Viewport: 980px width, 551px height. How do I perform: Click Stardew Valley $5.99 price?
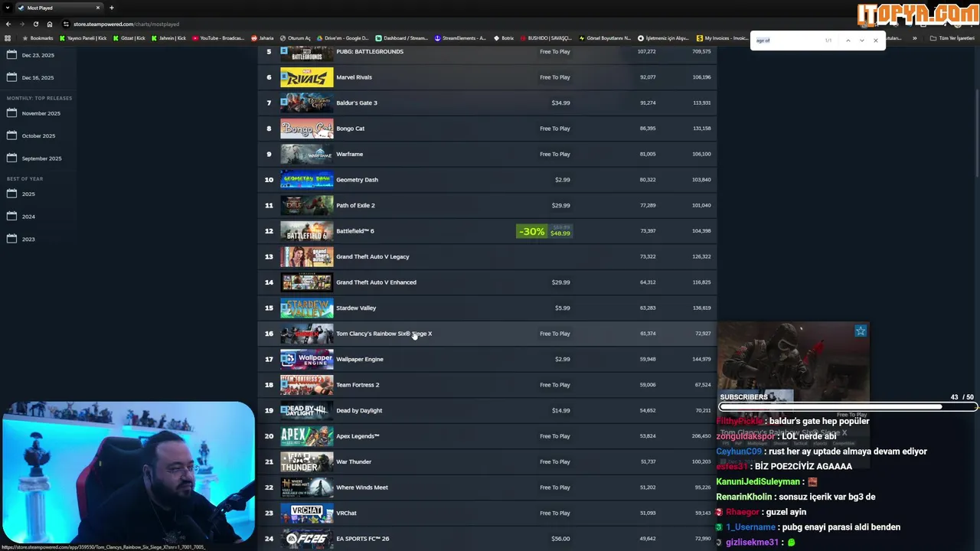click(563, 308)
